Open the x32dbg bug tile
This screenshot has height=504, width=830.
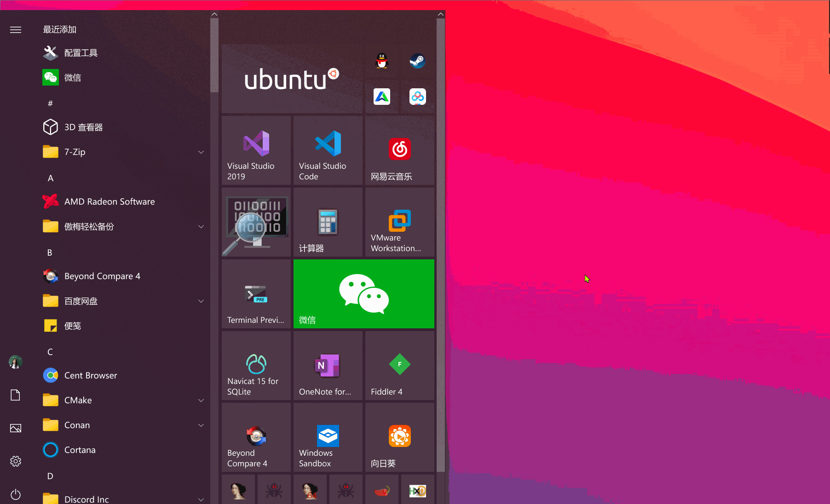click(274, 490)
